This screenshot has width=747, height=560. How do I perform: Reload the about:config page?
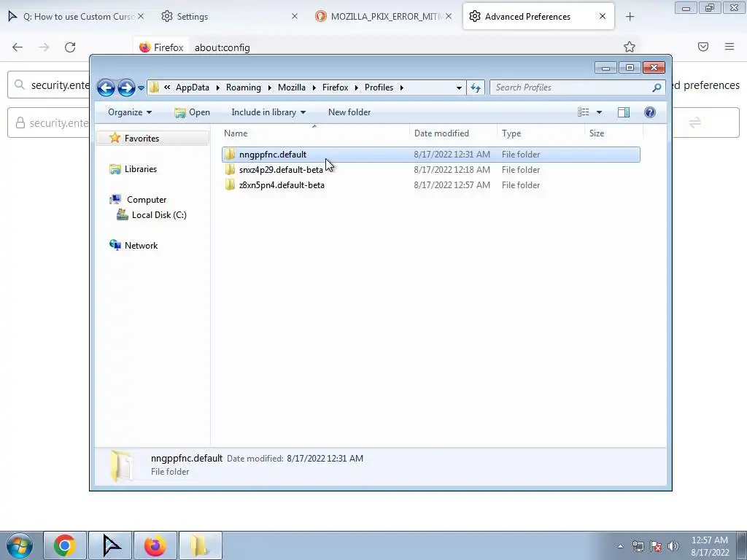pyautogui.click(x=70, y=47)
